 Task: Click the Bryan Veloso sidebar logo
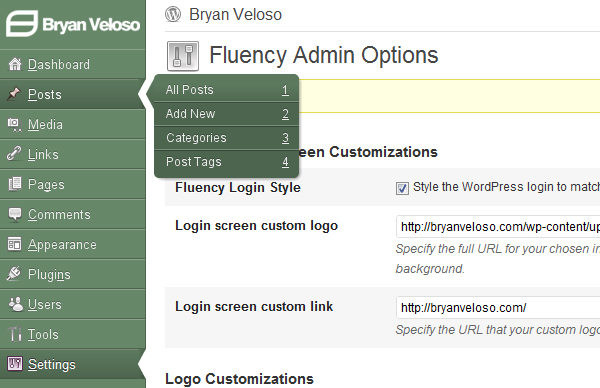coord(73,24)
